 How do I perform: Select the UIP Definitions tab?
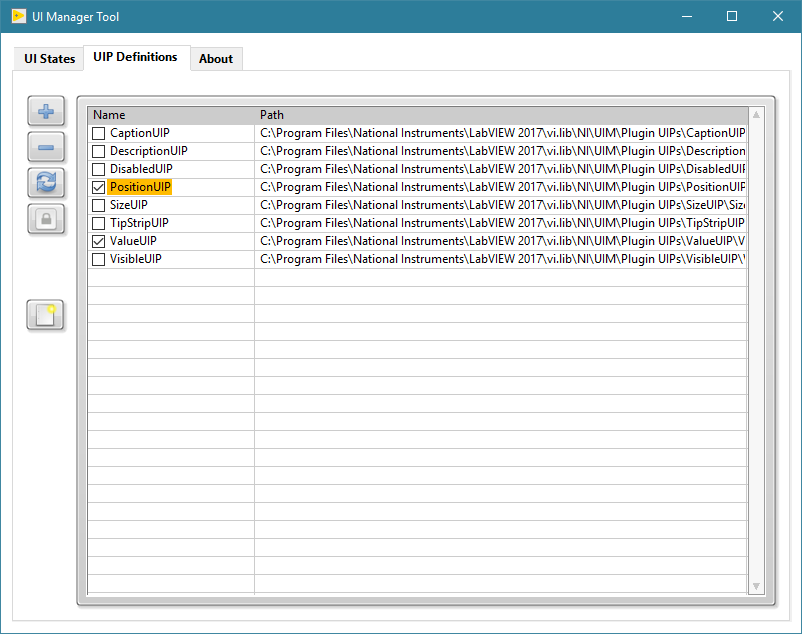click(x=135, y=57)
